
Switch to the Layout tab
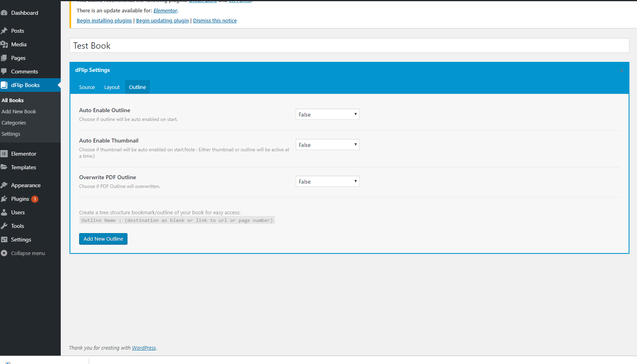click(x=112, y=87)
